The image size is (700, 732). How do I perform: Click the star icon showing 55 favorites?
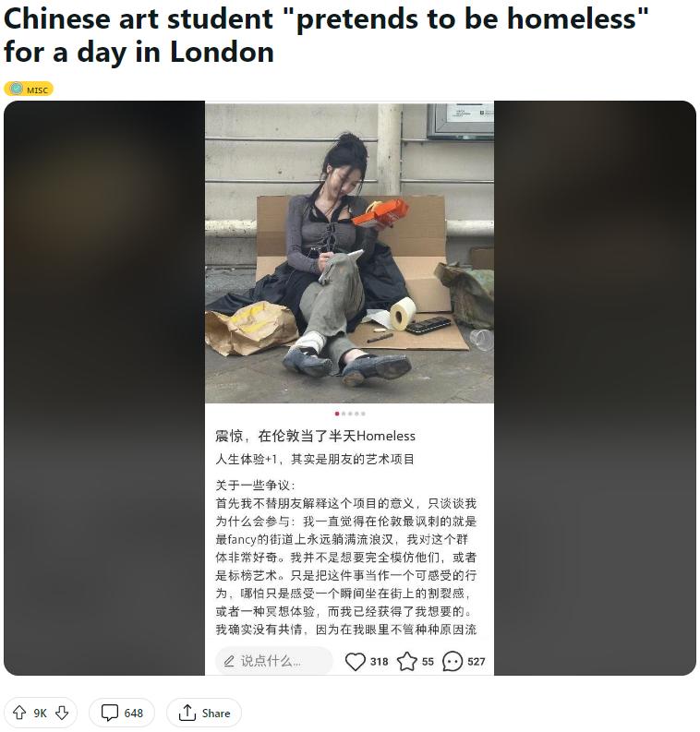[406, 661]
